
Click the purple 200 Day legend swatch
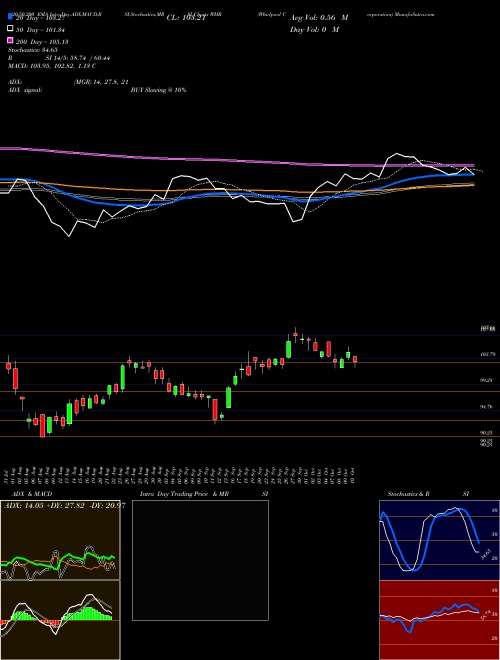(x=10, y=41)
